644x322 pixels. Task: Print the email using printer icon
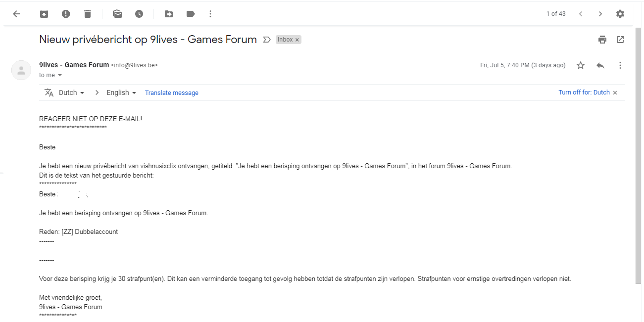[602, 40]
